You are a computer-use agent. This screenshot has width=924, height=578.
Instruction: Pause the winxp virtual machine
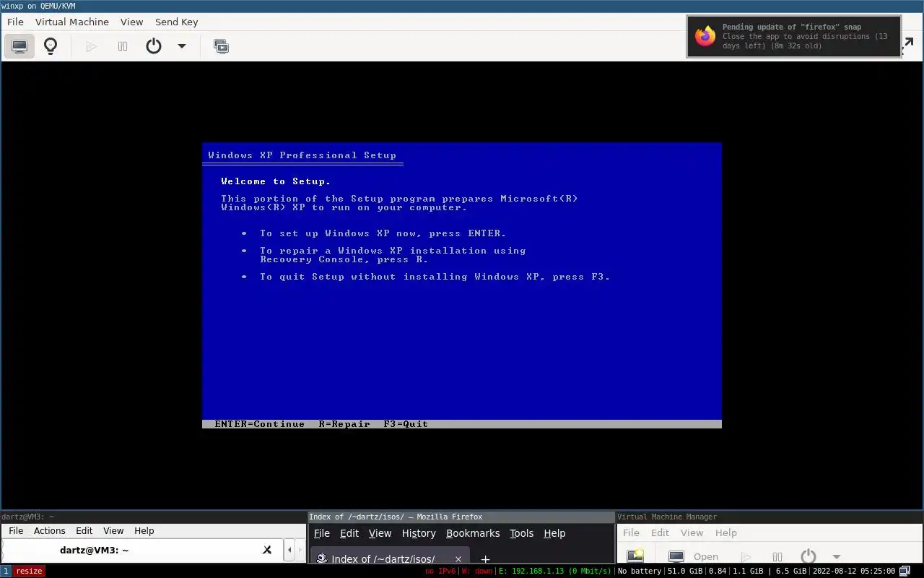click(123, 46)
